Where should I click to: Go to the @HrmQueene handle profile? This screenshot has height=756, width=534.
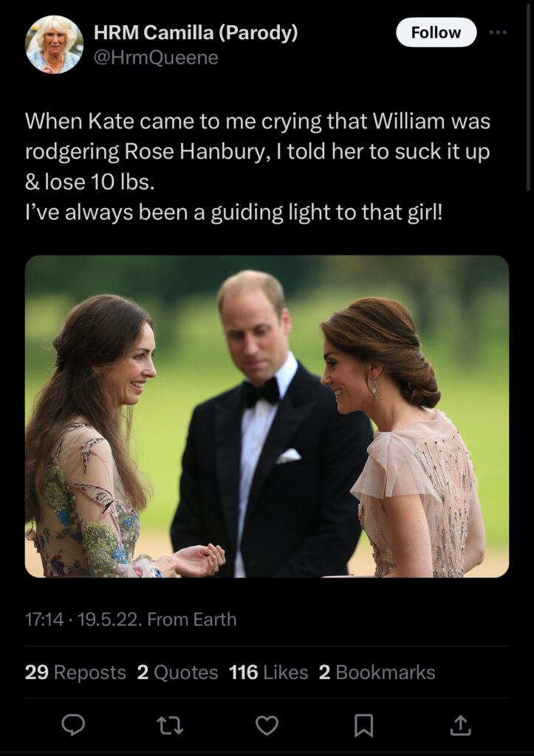[156, 58]
